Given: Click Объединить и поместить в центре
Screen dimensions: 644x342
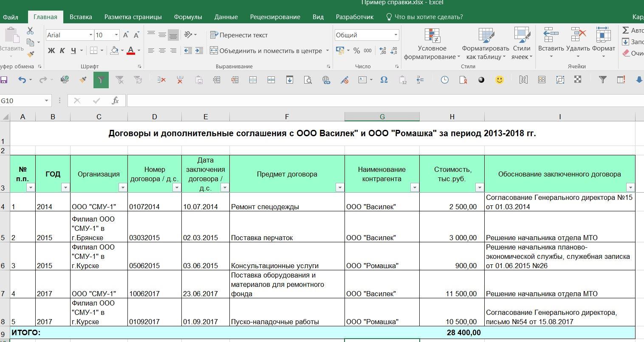Looking at the screenshot, I should tap(266, 50).
